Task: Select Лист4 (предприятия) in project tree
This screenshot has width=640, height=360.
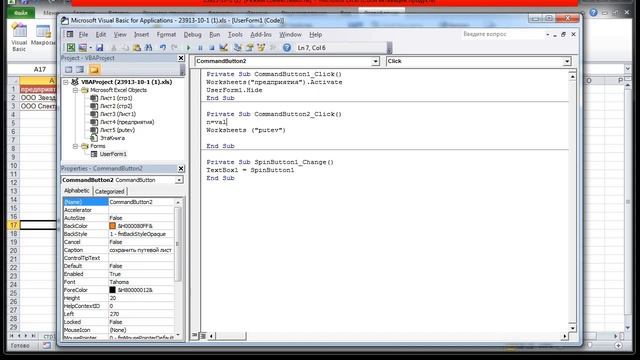Action: [127, 122]
